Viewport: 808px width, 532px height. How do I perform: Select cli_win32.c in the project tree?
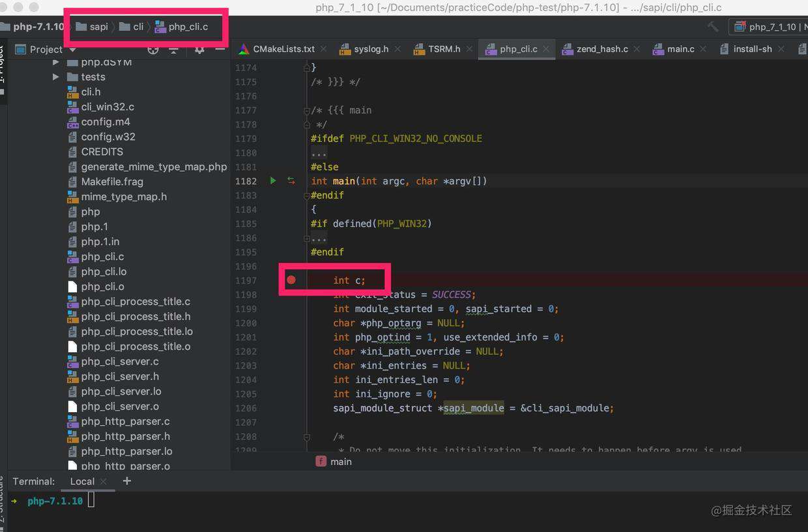coord(108,107)
